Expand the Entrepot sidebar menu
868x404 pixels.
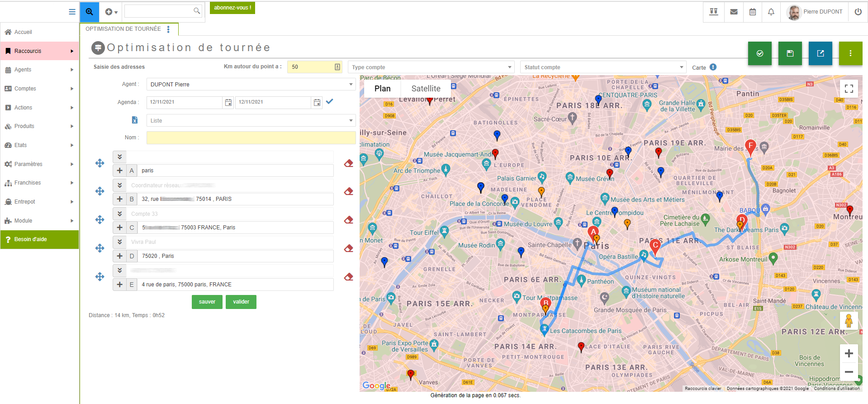pos(39,202)
